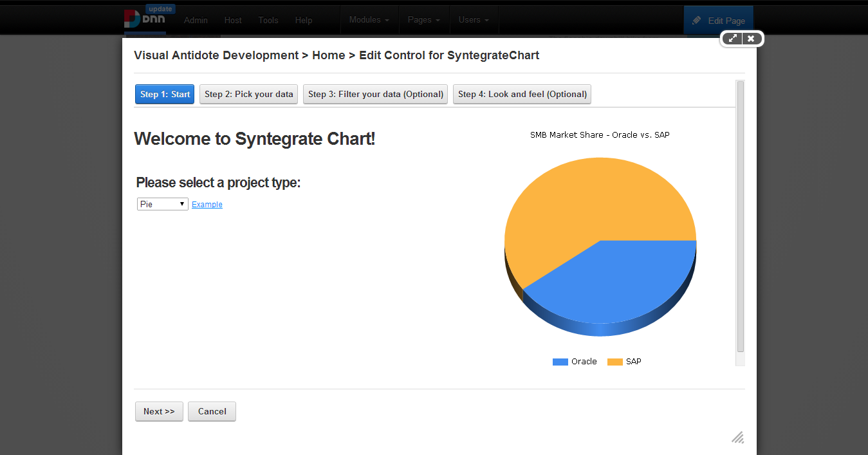868x455 pixels.
Task: Open the Tools menu
Action: pyautogui.click(x=268, y=20)
